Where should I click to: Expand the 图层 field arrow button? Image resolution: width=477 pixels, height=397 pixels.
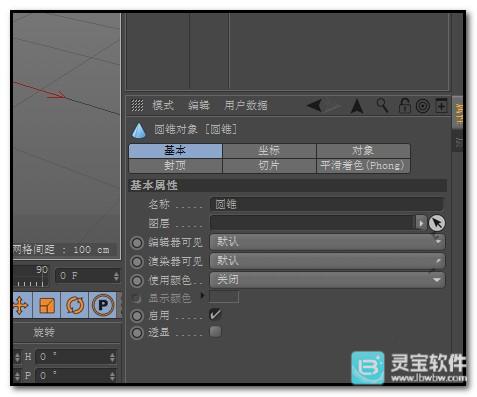tap(421, 223)
